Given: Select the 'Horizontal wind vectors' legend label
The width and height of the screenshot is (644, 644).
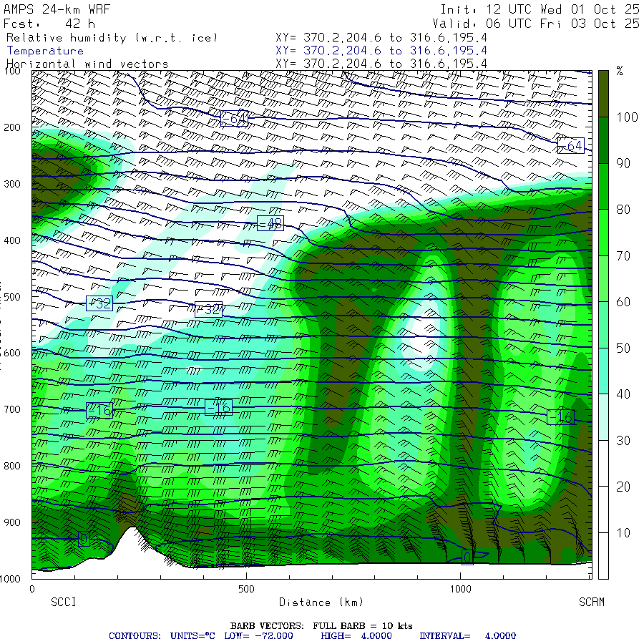Looking at the screenshot, I should point(87,64).
